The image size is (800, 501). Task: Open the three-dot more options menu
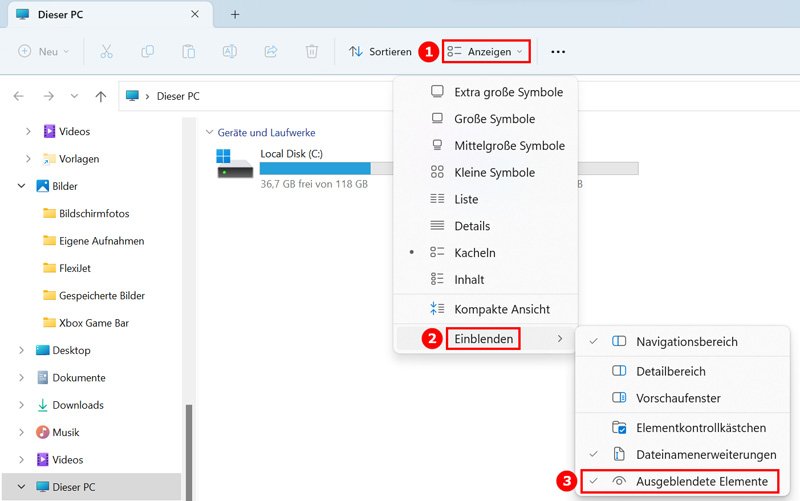[x=558, y=52]
